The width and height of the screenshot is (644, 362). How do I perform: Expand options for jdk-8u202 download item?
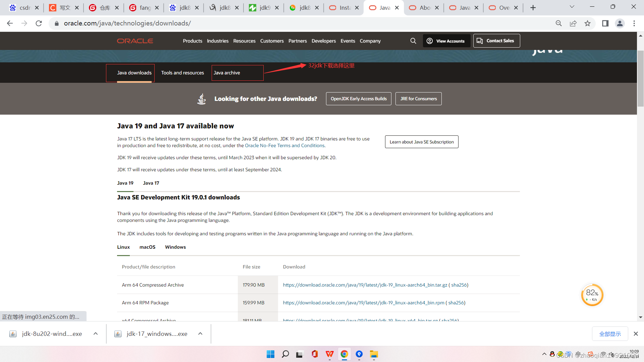(96, 334)
